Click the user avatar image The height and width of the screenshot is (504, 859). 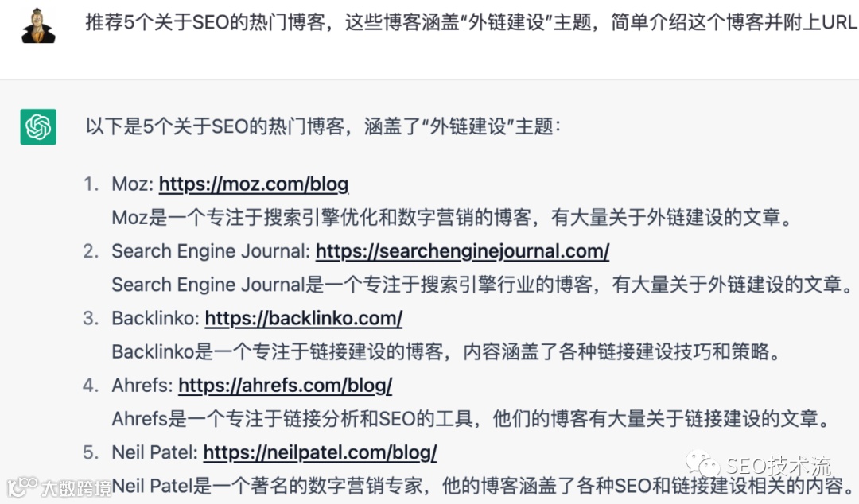point(38,25)
